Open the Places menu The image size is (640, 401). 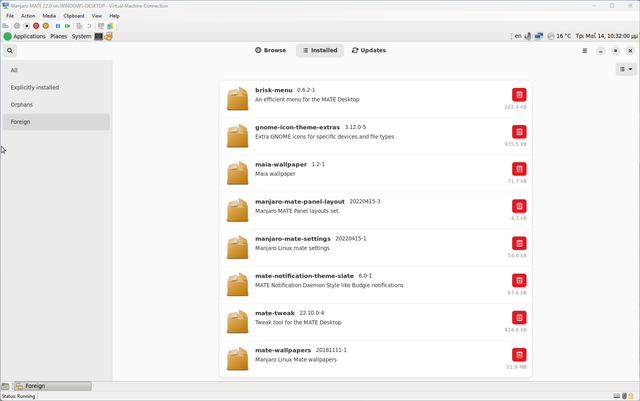click(58, 36)
